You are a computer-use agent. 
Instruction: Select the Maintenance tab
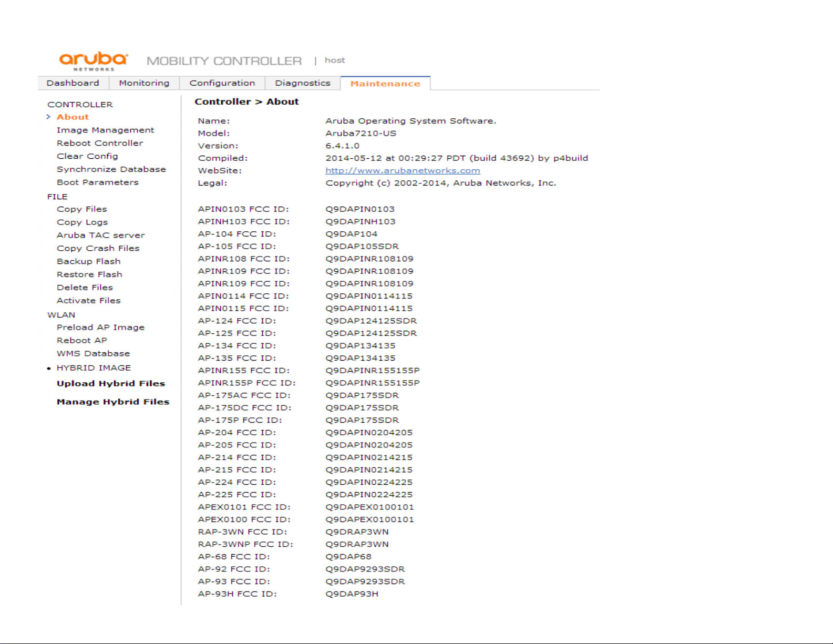pos(385,84)
